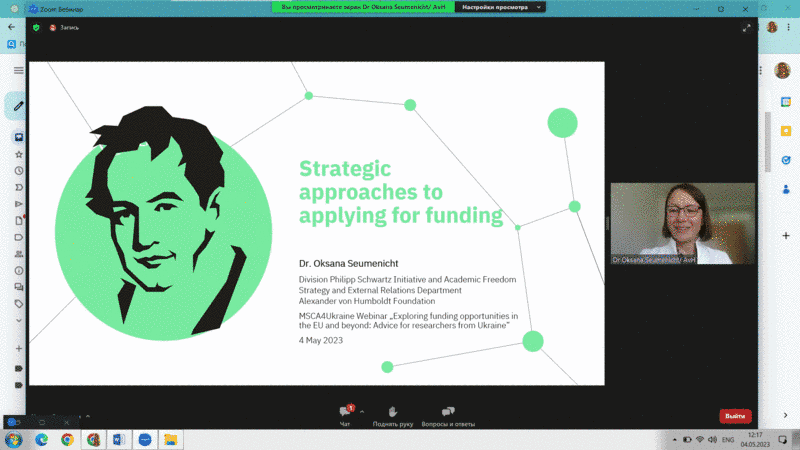Open Вопросы и ответы (Q&A) panel

click(x=448, y=412)
